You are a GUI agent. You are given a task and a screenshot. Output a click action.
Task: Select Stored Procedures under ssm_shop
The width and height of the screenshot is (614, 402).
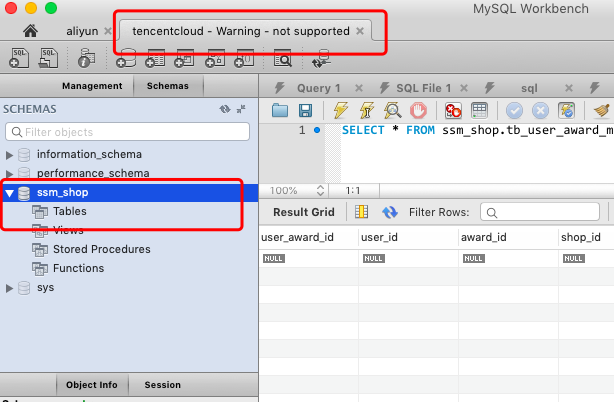click(102, 249)
